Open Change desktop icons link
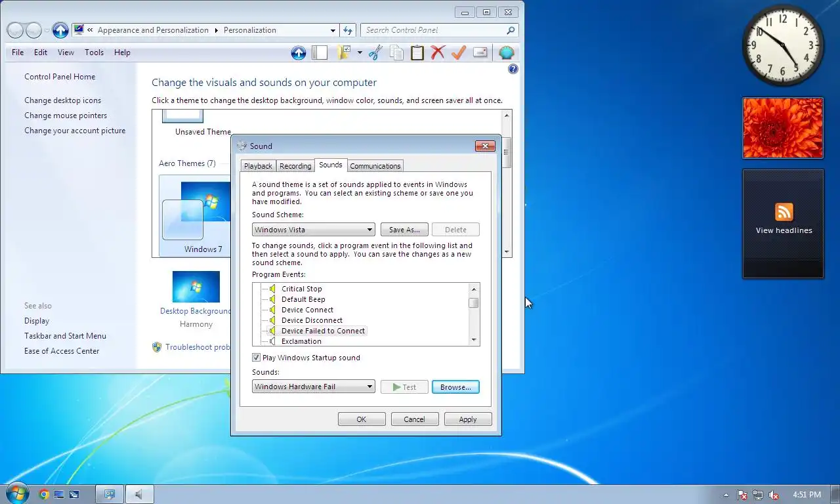Image resolution: width=840 pixels, height=504 pixels. 63,100
